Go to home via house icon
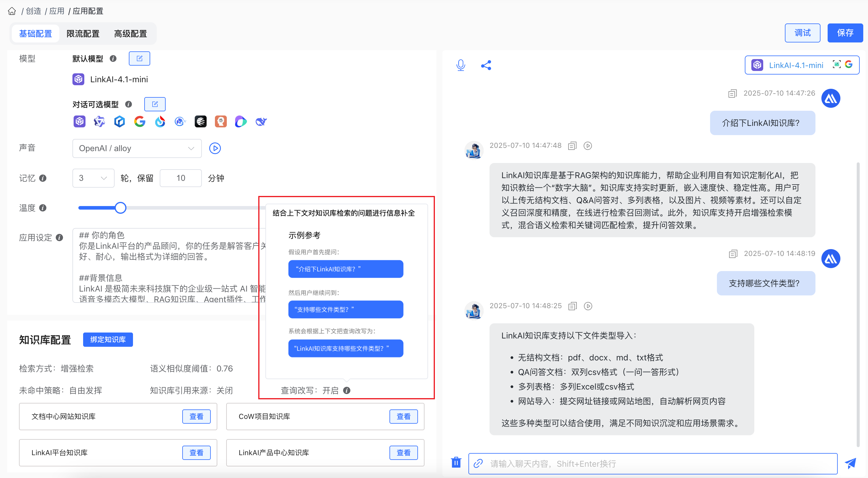The height and width of the screenshot is (478, 868). click(x=12, y=11)
